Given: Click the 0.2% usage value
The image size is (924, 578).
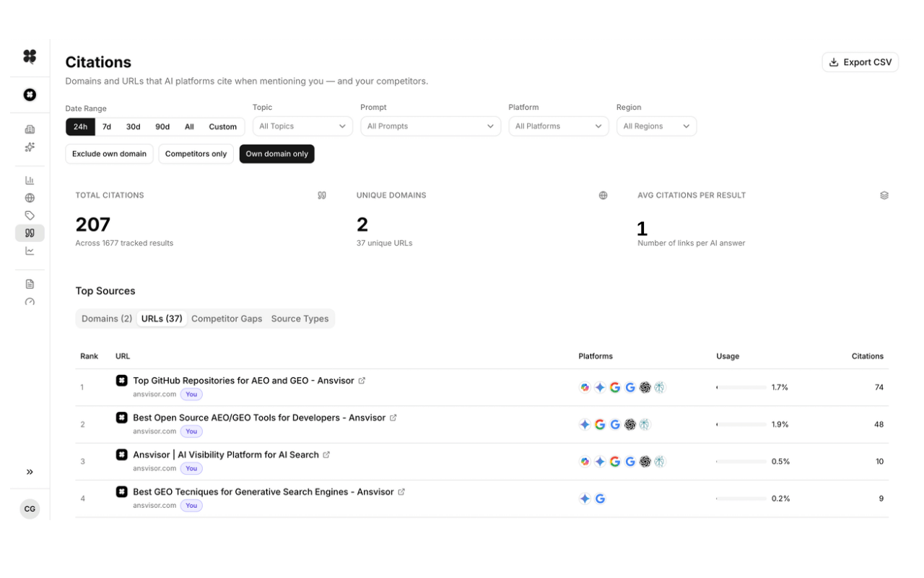Looking at the screenshot, I should tap(781, 499).
